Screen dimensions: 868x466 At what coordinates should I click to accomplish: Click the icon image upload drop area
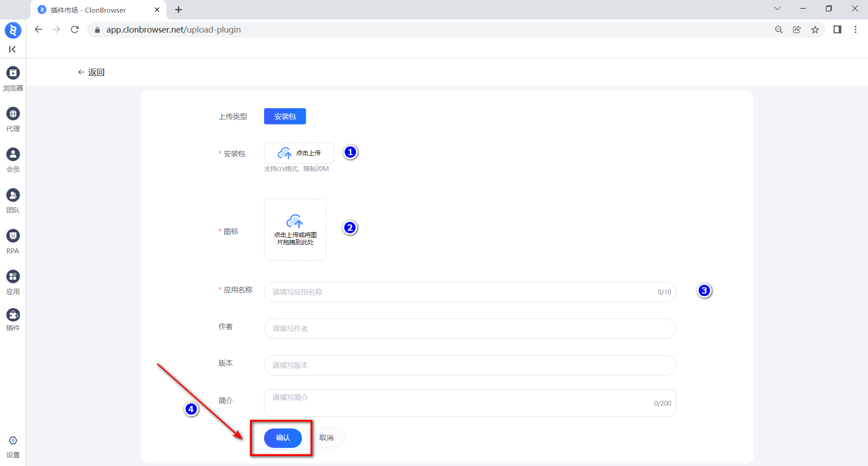(295, 229)
